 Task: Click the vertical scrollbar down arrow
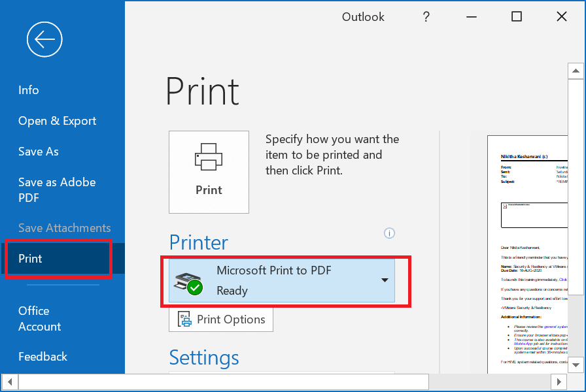[576, 365]
